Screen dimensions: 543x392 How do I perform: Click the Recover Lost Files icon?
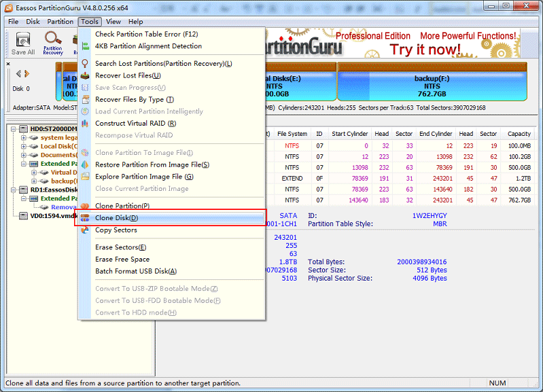pyautogui.click(x=85, y=75)
